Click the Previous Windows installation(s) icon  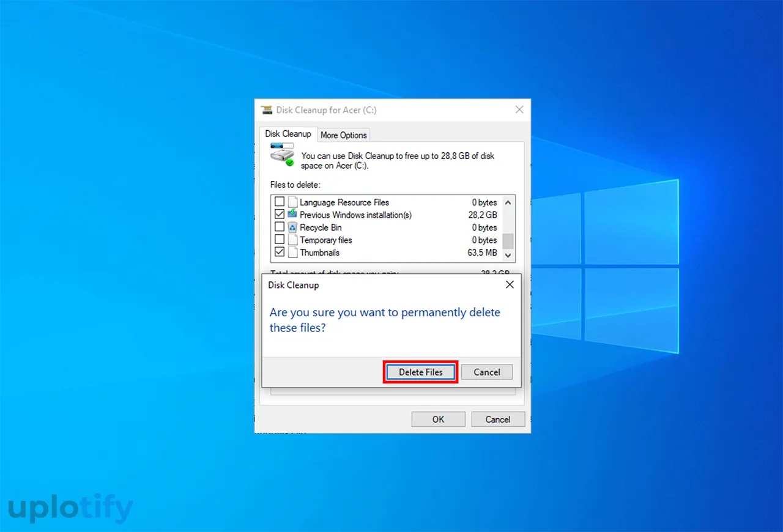(x=292, y=214)
